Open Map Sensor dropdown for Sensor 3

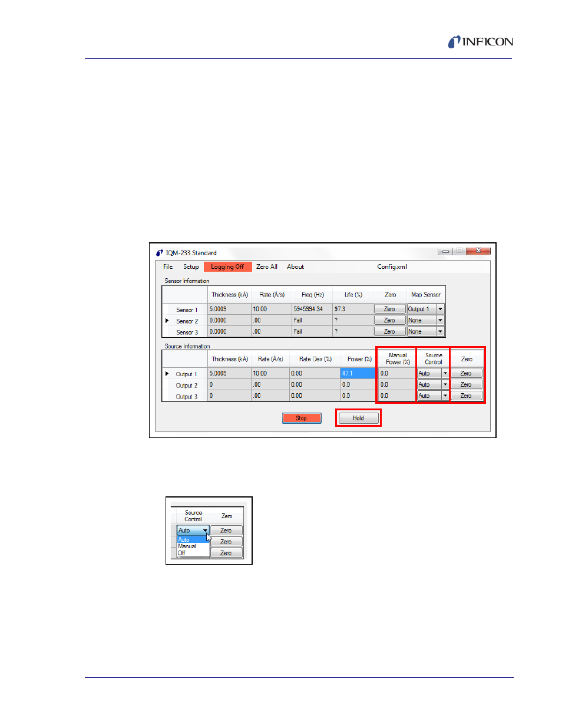tap(440, 331)
